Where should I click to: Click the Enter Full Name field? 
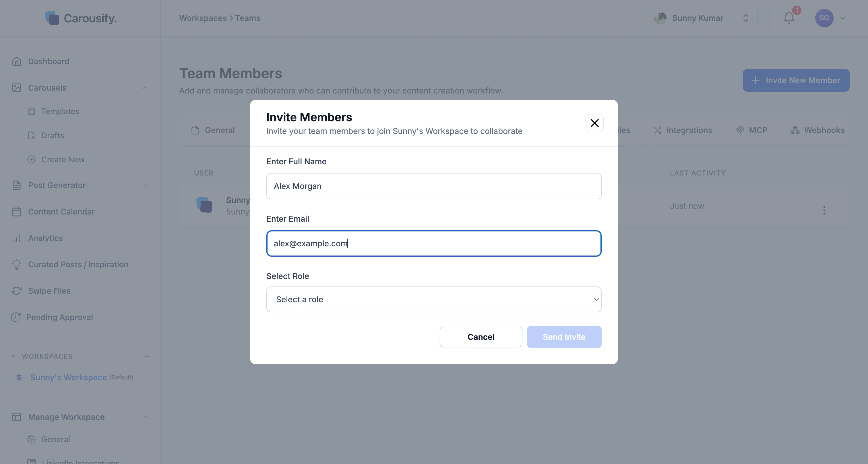pos(434,186)
